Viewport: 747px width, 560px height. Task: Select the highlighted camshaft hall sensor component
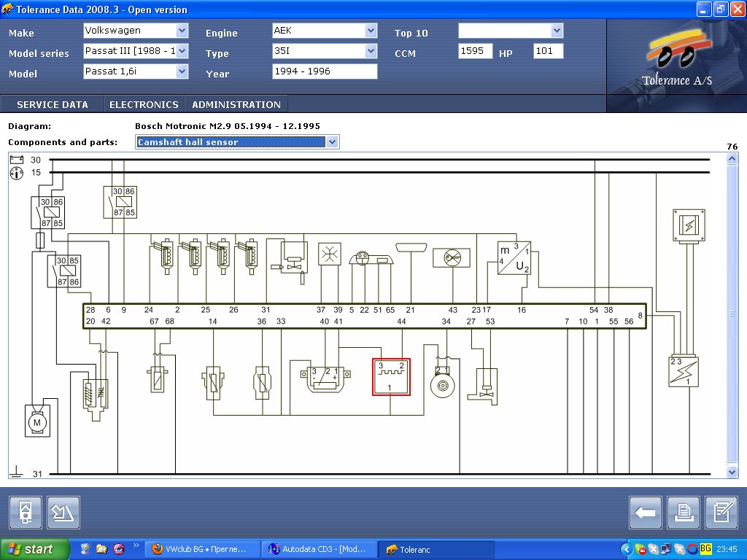pos(391,377)
